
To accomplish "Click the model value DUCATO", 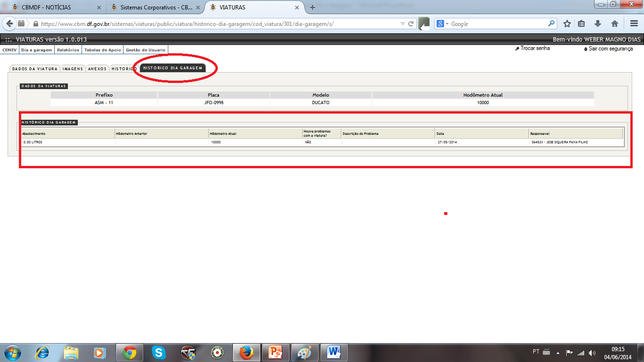I will tap(321, 102).
